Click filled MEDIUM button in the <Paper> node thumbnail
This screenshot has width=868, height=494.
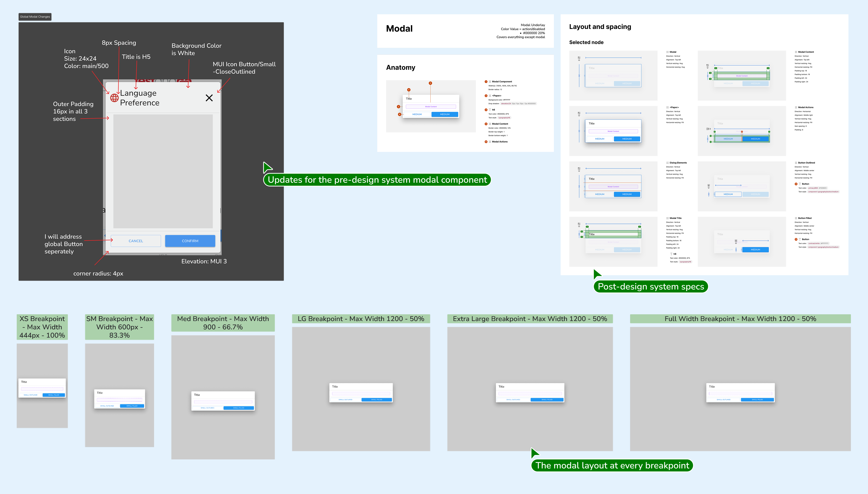click(627, 139)
